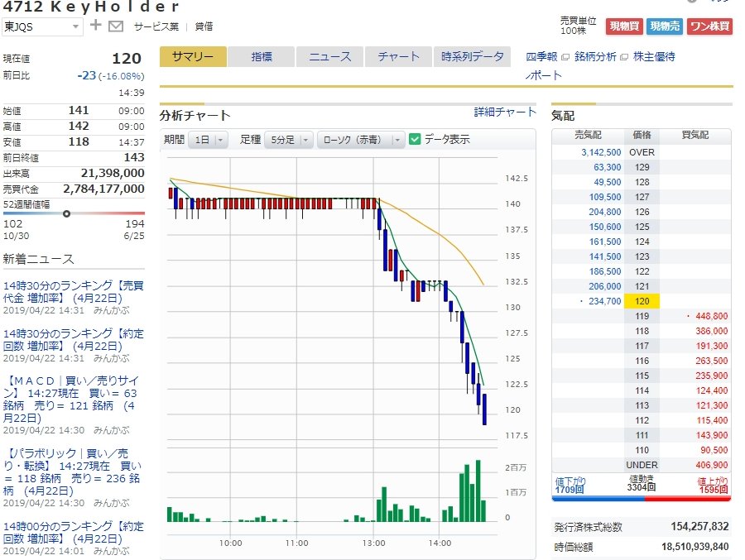Viewport: 745px width, 560px height.
Task: Switch to the チャート tab
Action: click(x=398, y=56)
